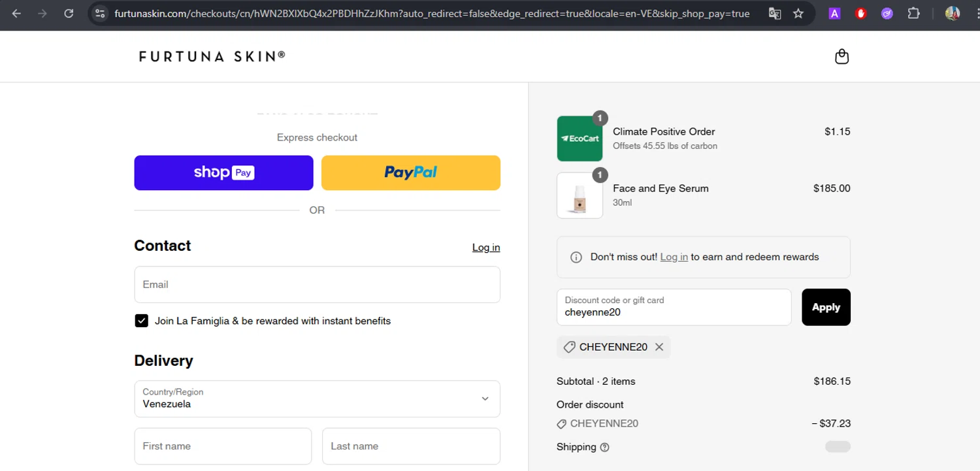Image resolution: width=980 pixels, height=471 pixels.
Task: Click the info icon beside Don't miss out
Action: [576, 257]
